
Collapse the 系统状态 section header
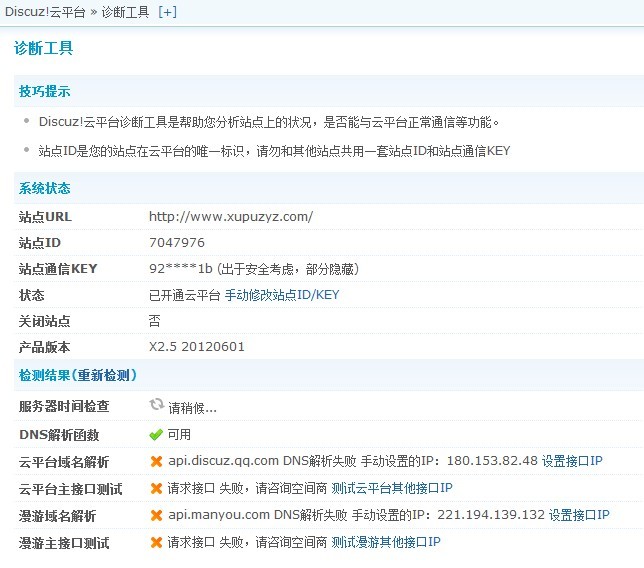pyautogui.click(x=44, y=188)
